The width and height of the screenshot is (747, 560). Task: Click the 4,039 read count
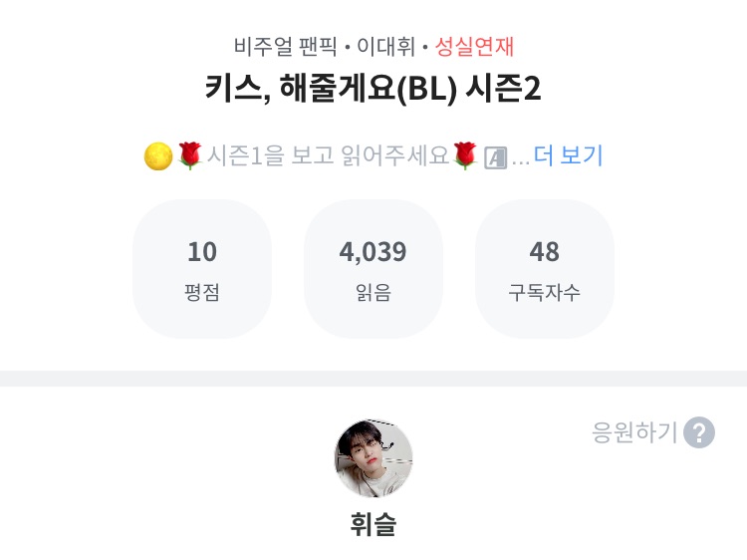coord(373,252)
